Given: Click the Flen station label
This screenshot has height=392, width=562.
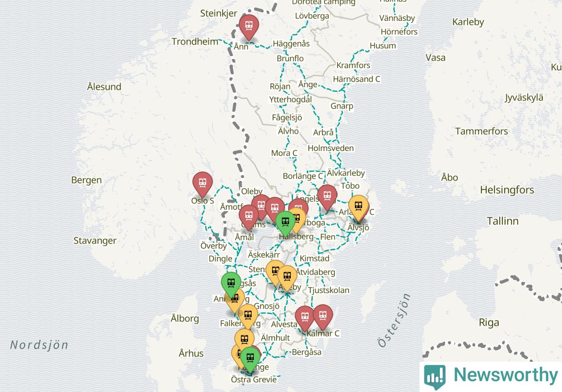Looking at the screenshot, I should 327,237.
